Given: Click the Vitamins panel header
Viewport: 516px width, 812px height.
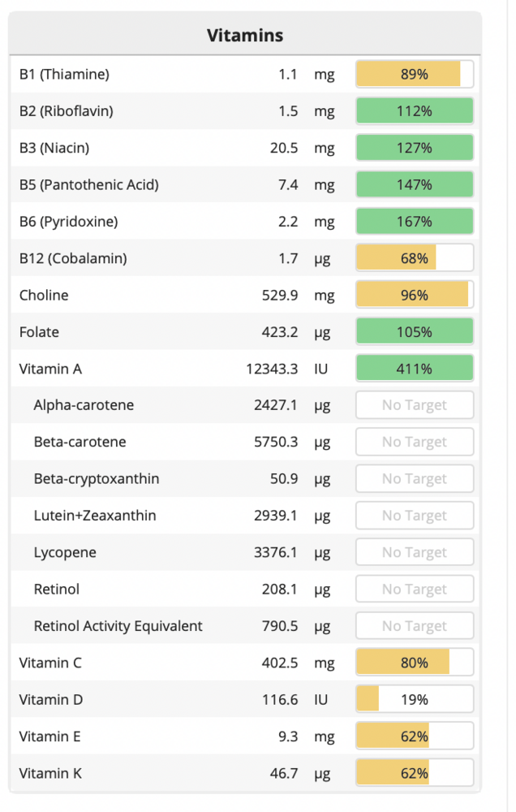Looking at the screenshot, I should point(244,35).
